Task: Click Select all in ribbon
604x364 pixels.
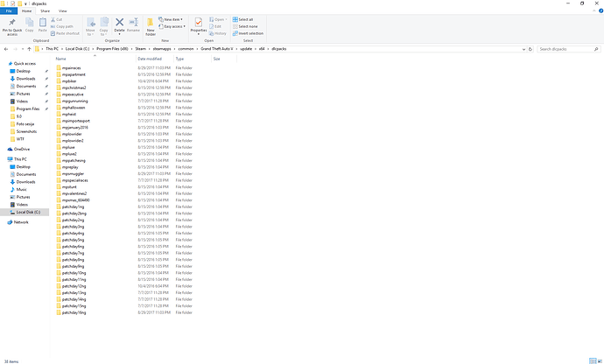Action: point(242,19)
